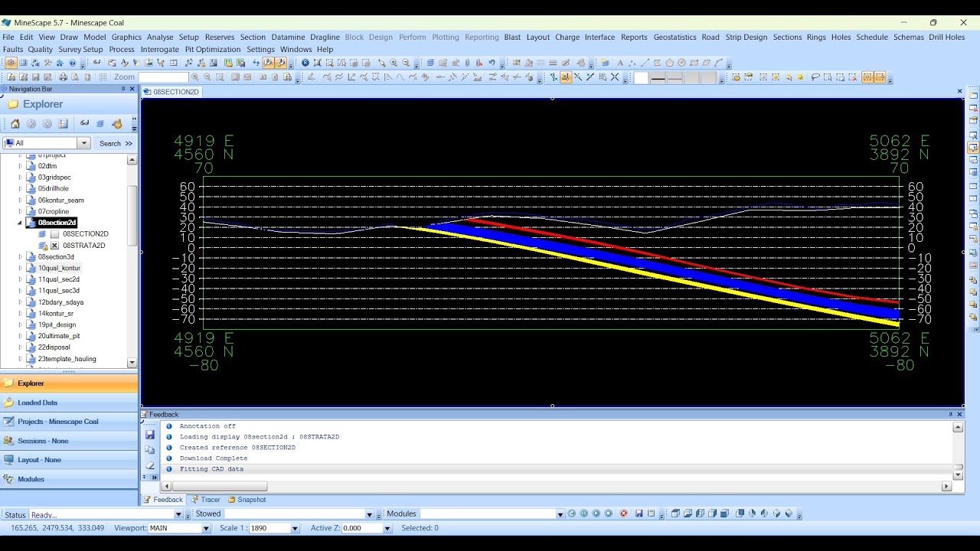Toggle the highlighted snap mode button
Viewport: 980px width, 551px height.
pyautogui.click(x=565, y=77)
